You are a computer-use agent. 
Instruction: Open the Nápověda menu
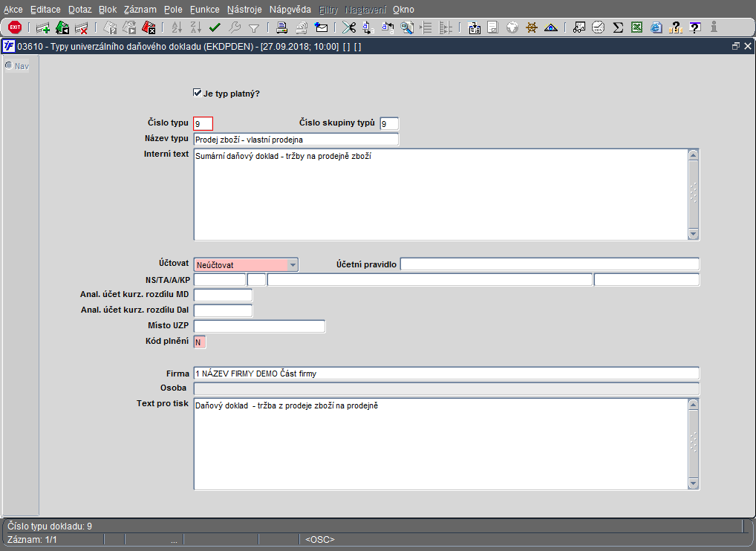[x=290, y=10]
